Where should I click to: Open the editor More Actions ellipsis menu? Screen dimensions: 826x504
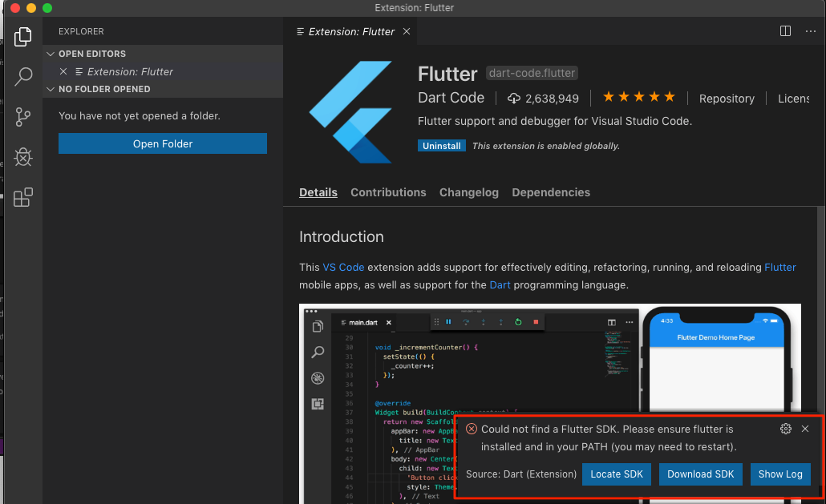(810, 31)
